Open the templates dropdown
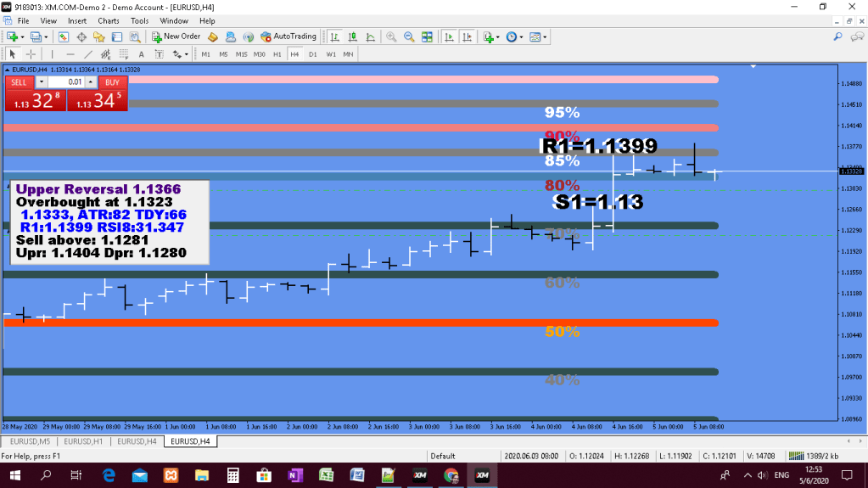 pos(538,37)
